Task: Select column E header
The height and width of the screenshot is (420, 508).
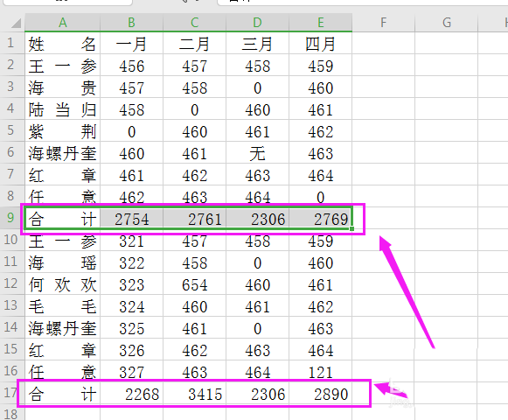Action: click(320, 23)
